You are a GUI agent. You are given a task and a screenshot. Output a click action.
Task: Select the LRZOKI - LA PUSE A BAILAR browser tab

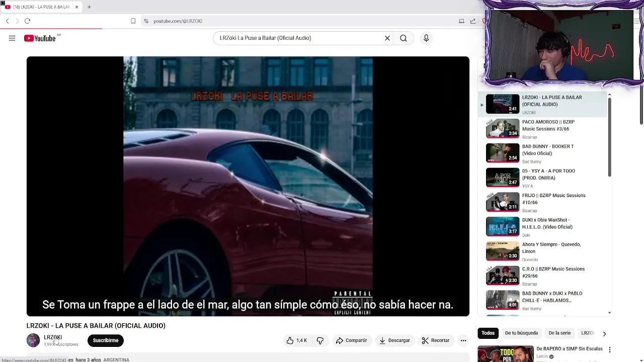(x=41, y=7)
